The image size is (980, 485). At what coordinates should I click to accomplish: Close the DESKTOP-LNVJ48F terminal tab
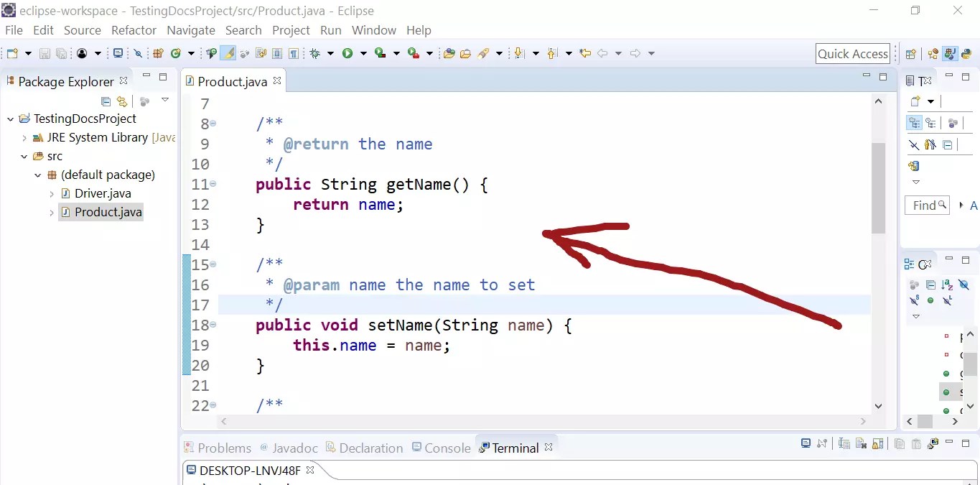310,470
